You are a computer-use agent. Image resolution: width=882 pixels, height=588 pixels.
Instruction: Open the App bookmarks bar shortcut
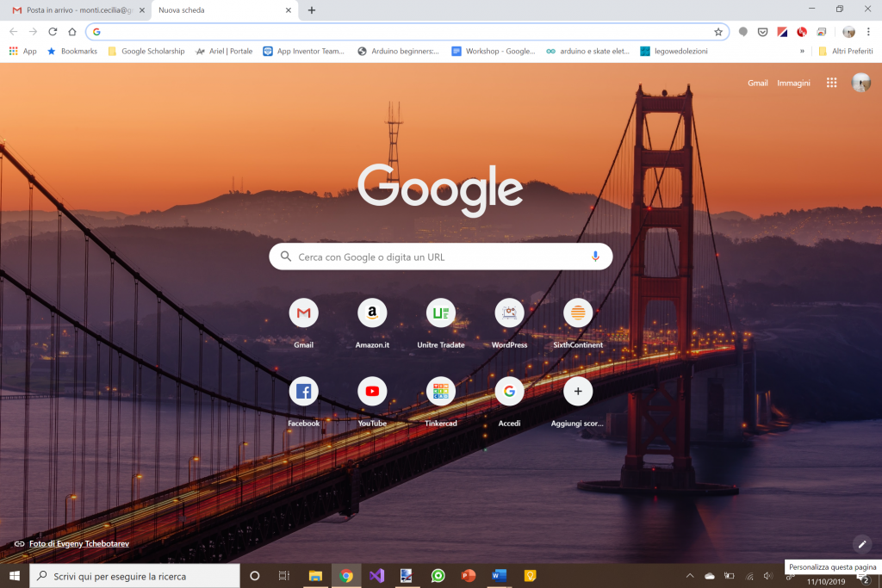[x=23, y=51]
